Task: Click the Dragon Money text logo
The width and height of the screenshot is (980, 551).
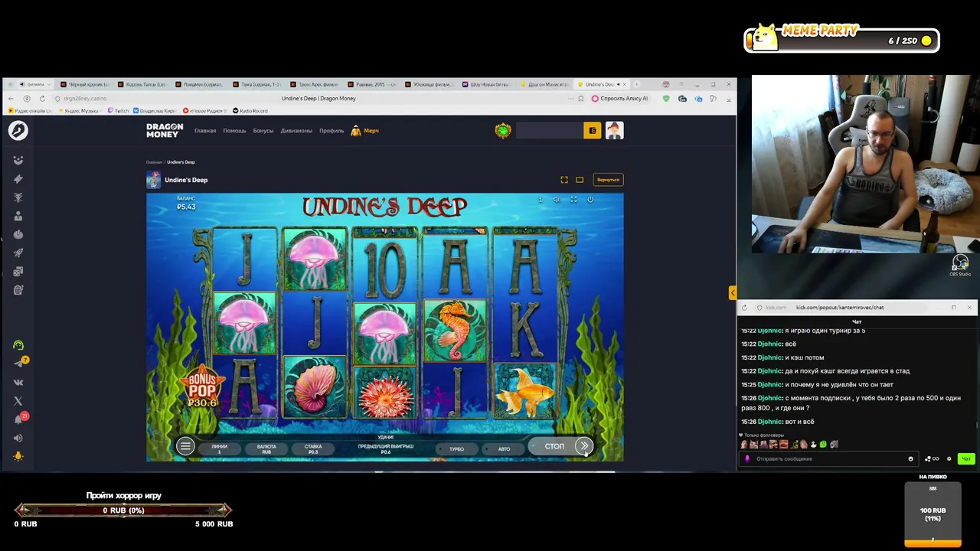Action: [x=165, y=131]
